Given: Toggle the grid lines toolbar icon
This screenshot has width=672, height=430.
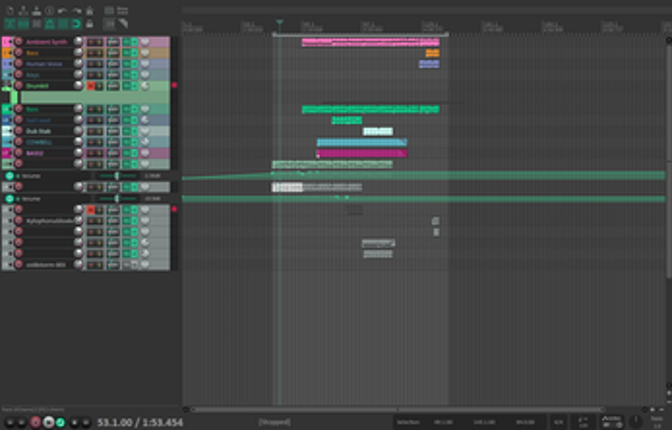Looking at the screenshot, I should 35,23.
